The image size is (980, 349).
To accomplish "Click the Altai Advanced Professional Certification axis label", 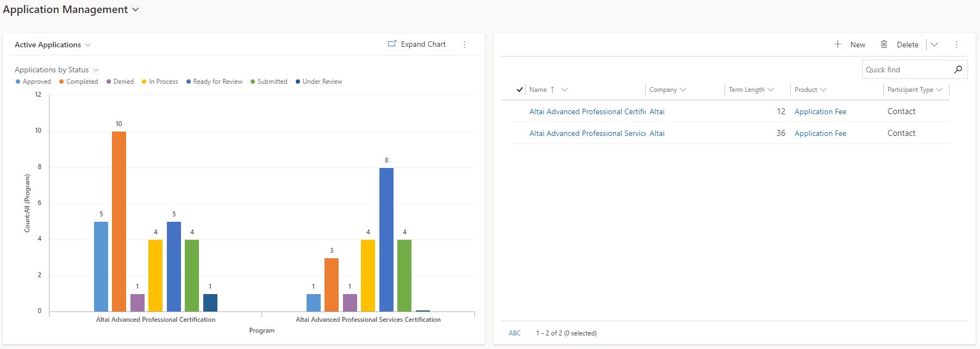I will pos(155,320).
